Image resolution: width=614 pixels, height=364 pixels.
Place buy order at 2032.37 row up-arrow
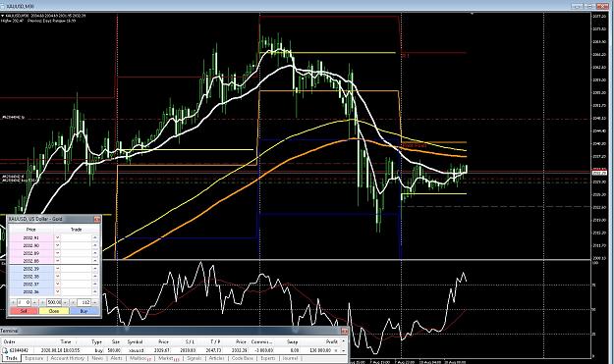[95, 284]
